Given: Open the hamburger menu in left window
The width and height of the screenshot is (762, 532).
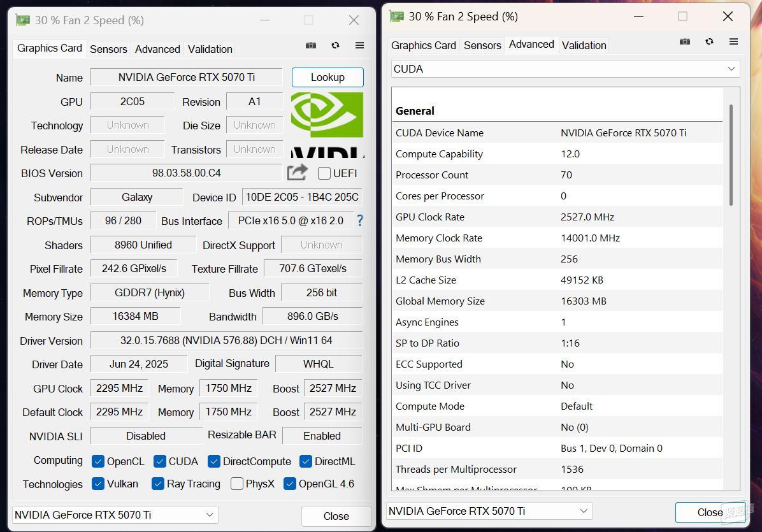Looking at the screenshot, I should [x=359, y=45].
